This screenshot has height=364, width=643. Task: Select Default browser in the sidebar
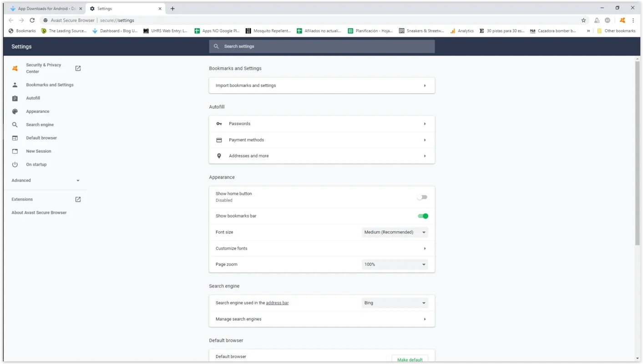(x=41, y=137)
